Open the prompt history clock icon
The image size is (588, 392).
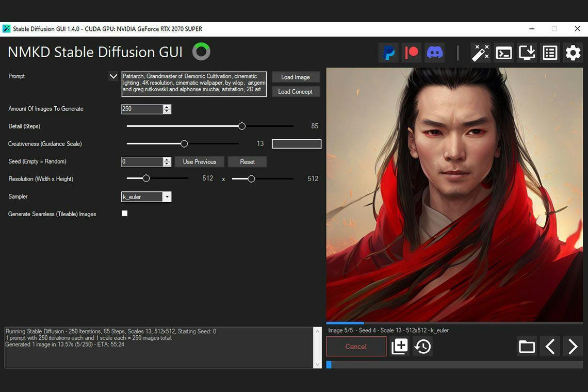click(422, 346)
